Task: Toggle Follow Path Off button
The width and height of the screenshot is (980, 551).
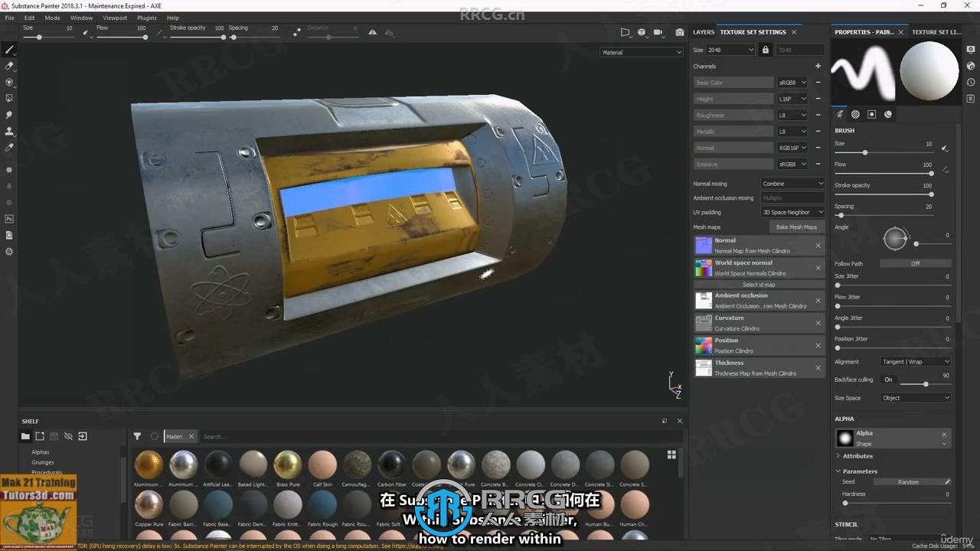Action: (x=915, y=263)
